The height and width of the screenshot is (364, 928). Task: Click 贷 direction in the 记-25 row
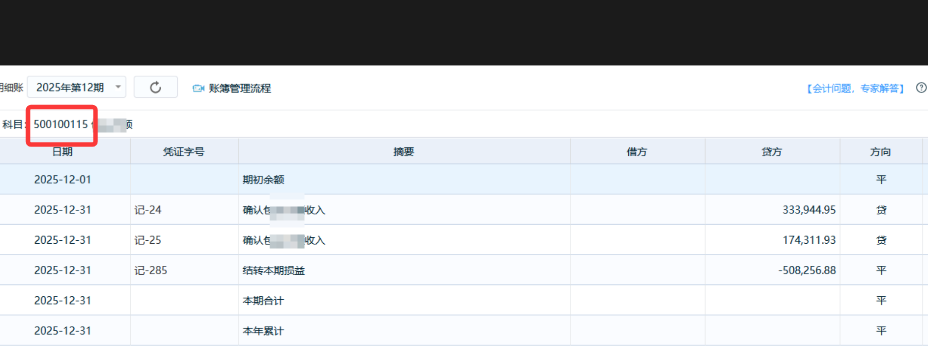click(881, 240)
